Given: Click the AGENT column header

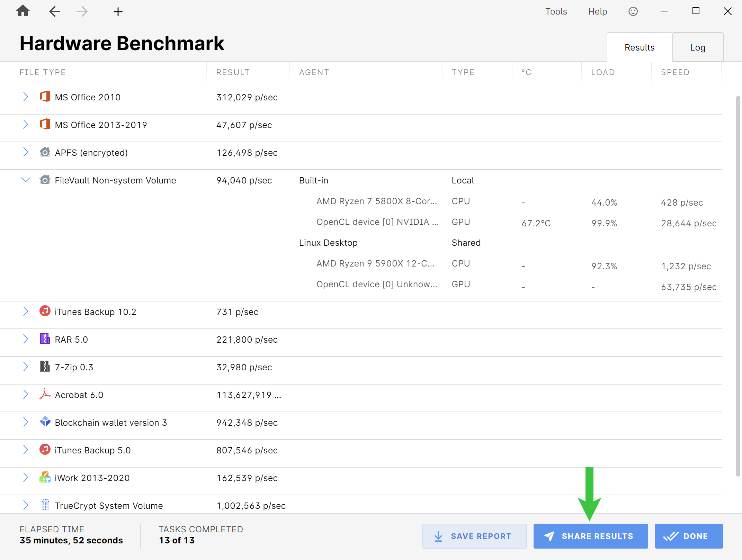Looking at the screenshot, I should (x=314, y=72).
